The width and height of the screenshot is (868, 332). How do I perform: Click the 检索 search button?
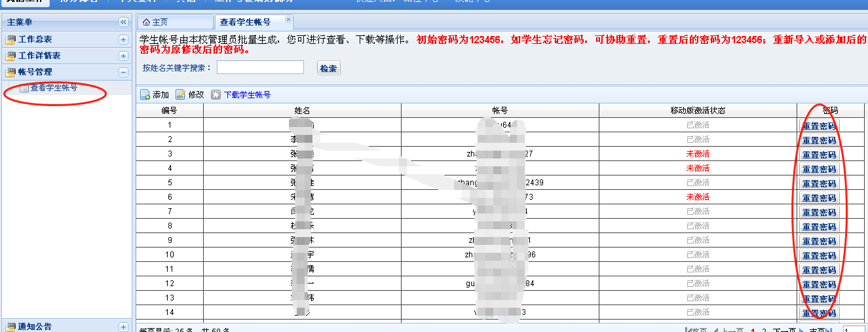(x=328, y=68)
